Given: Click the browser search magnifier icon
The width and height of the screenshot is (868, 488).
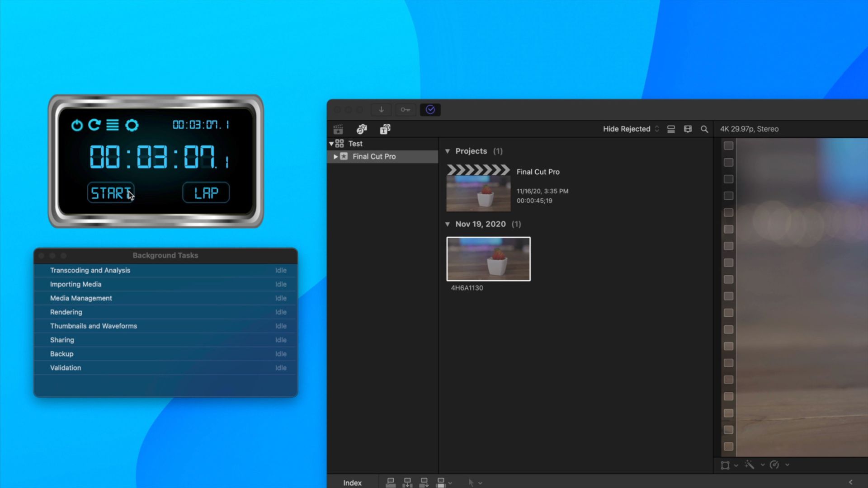Looking at the screenshot, I should coord(704,129).
